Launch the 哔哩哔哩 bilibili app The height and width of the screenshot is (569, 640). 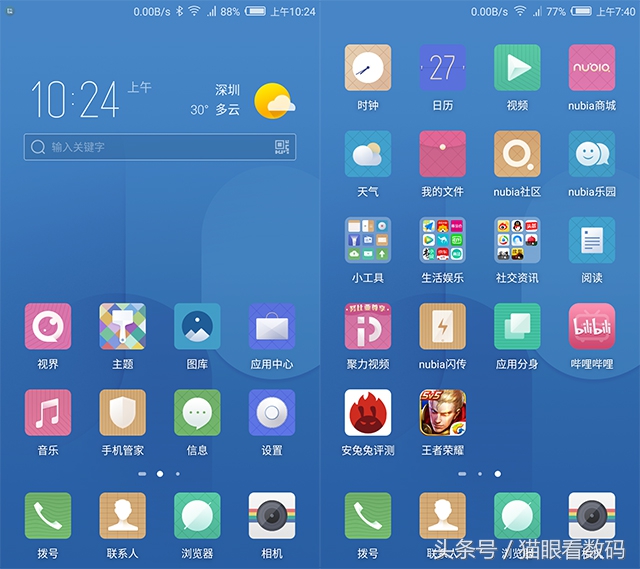(x=592, y=327)
